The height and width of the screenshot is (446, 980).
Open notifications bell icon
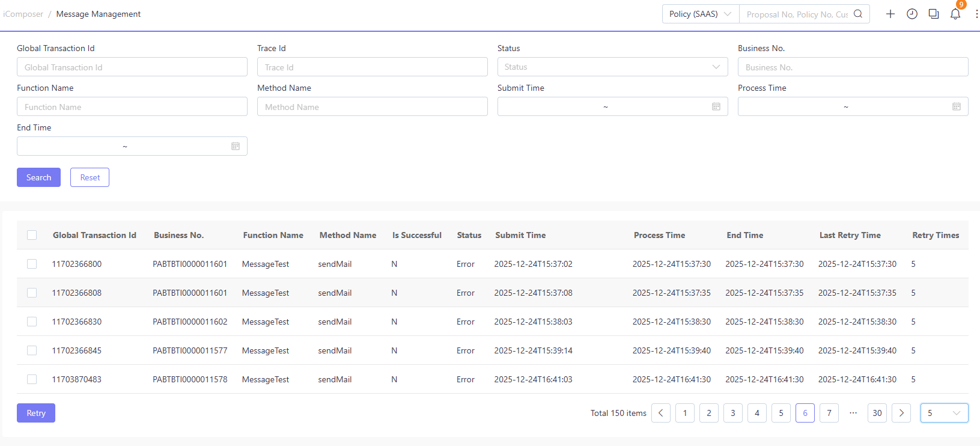pos(955,14)
